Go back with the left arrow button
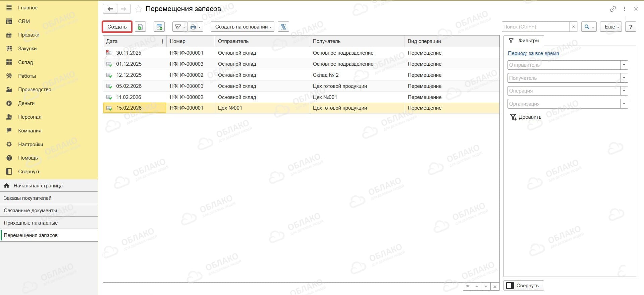644x295 pixels. 110,9
